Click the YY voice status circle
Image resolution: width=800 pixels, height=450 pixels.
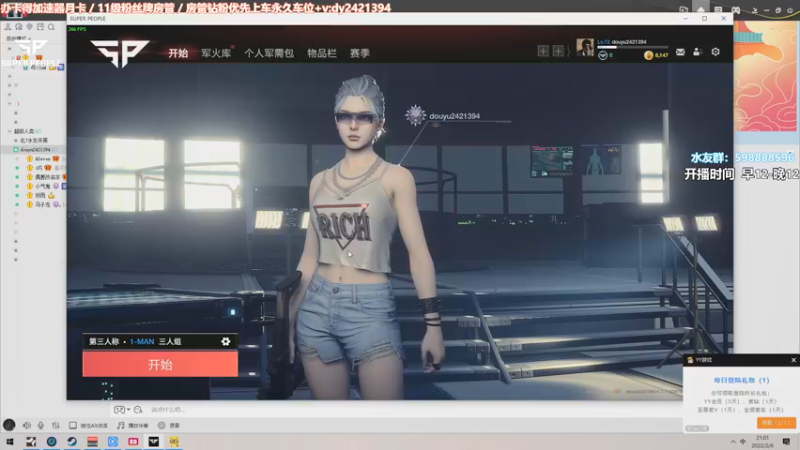pos(9,424)
